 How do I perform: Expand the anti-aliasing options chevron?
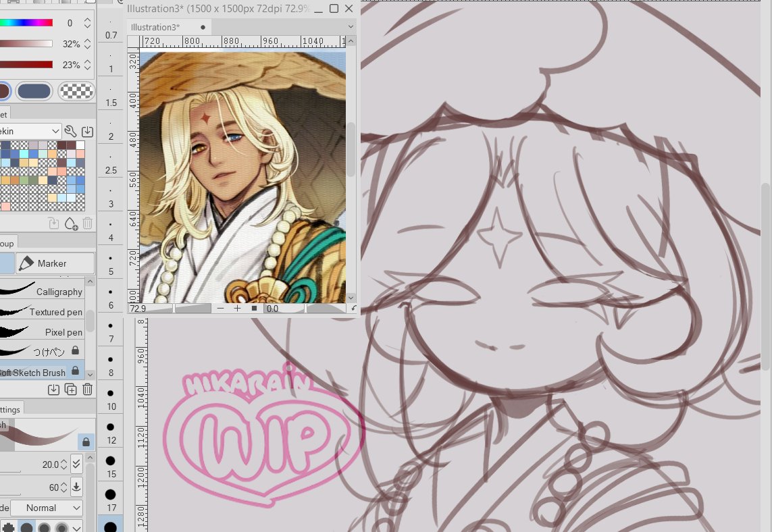[x=76, y=527]
